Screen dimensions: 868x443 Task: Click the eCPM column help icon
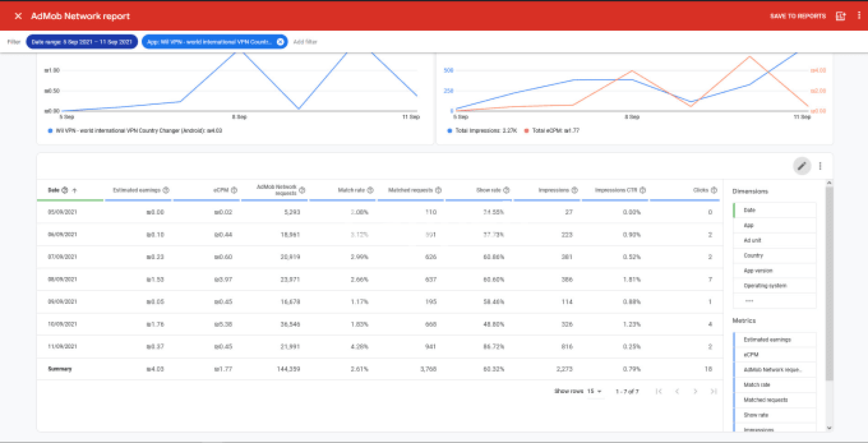click(x=234, y=190)
